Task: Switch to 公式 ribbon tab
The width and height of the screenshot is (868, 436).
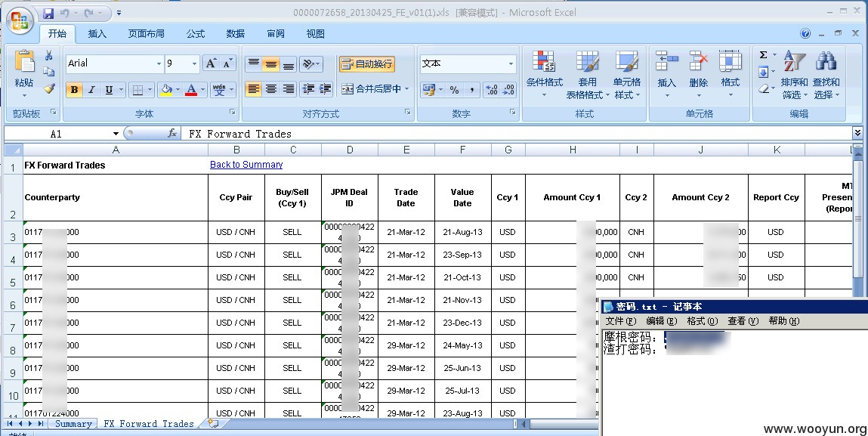Action: coord(196,34)
